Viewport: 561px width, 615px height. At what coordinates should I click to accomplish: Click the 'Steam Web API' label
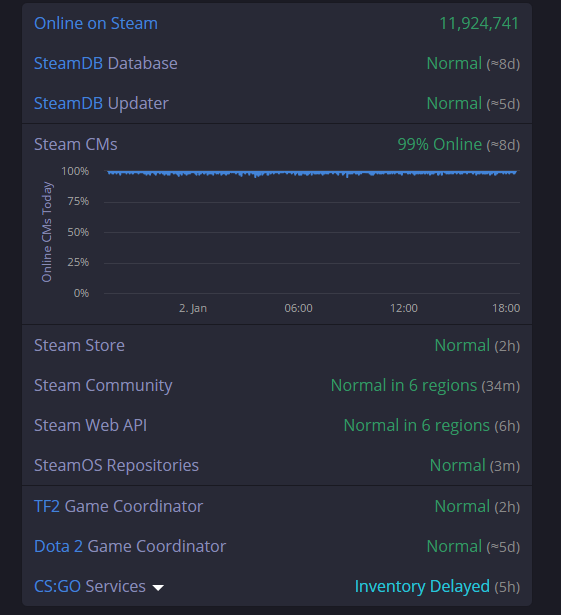coord(91,426)
